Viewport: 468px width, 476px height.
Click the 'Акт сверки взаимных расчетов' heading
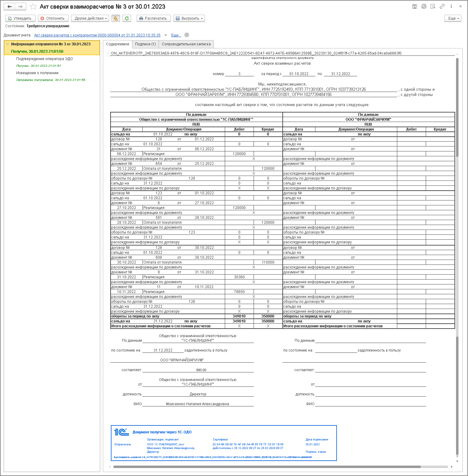[282, 63]
